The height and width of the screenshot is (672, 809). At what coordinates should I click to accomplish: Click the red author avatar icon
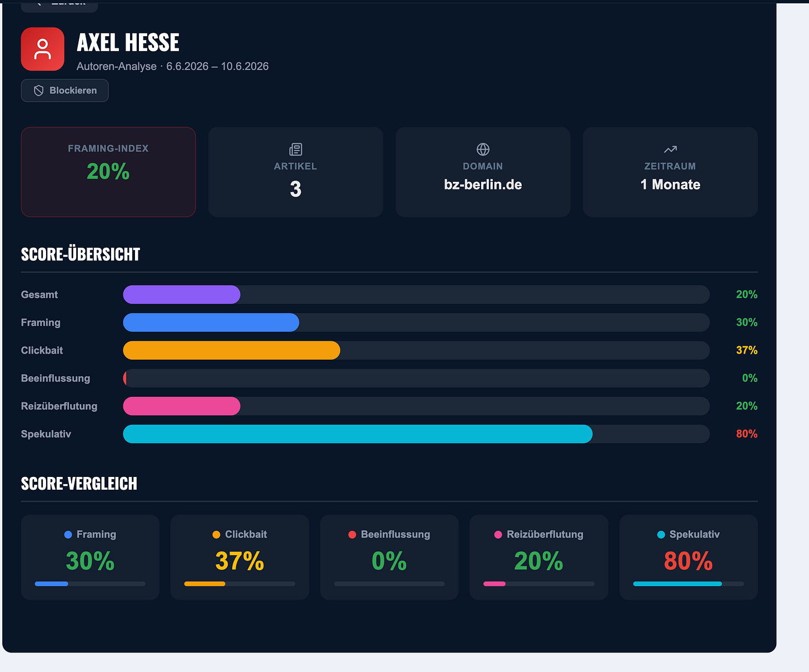click(x=43, y=49)
